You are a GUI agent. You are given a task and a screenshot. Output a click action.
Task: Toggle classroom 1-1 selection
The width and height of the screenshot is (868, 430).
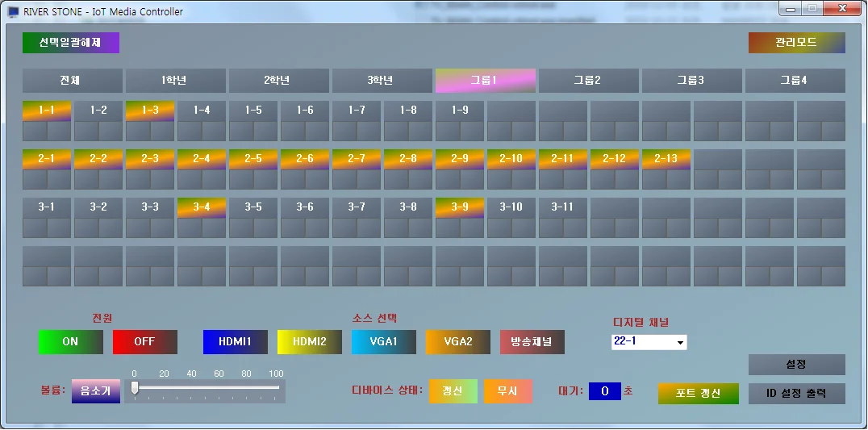pos(47,111)
